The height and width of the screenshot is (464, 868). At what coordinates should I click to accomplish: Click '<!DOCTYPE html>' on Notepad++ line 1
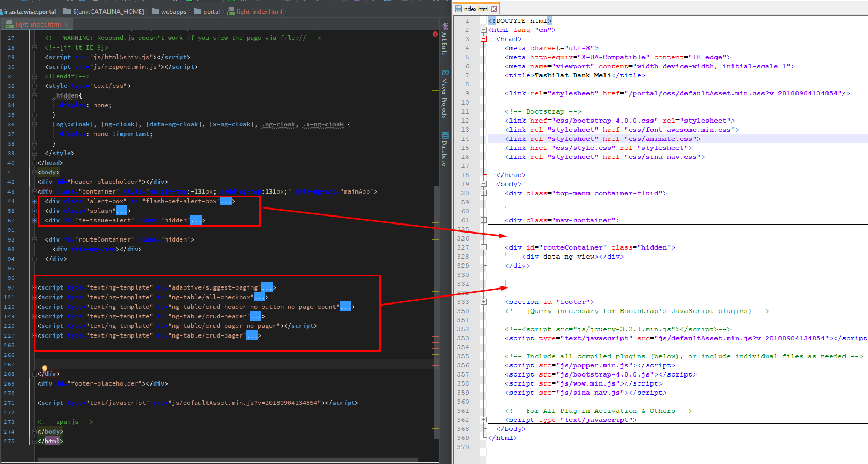click(x=520, y=21)
